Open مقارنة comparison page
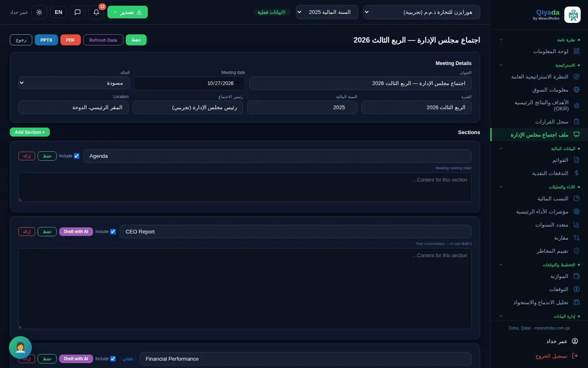The width and height of the screenshot is (588, 368). click(539, 238)
